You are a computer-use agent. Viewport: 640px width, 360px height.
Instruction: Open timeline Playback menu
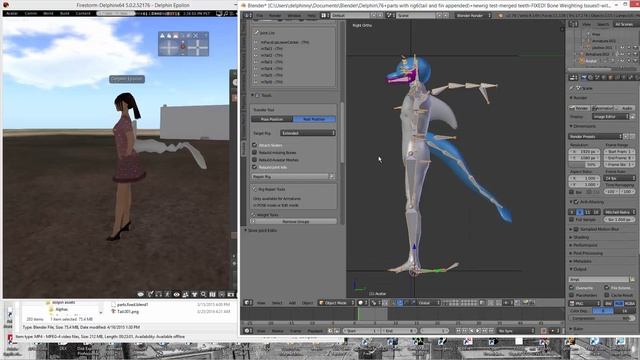(x=315, y=331)
